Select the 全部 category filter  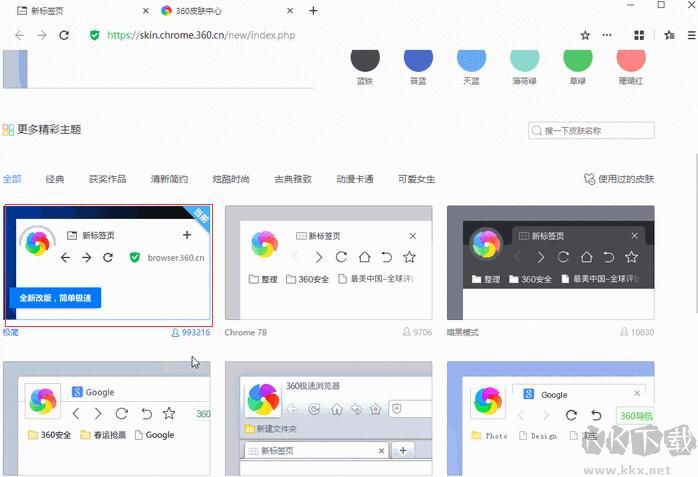pos(12,179)
